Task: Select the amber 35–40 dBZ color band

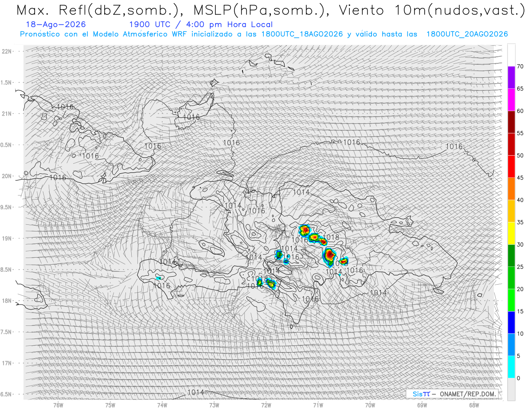Action: pos(511,211)
